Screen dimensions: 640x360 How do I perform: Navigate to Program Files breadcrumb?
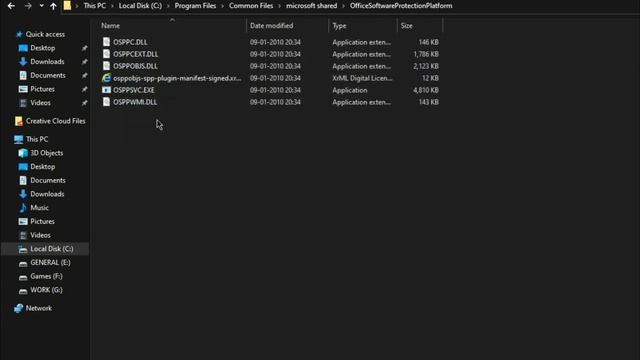(195, 6)
